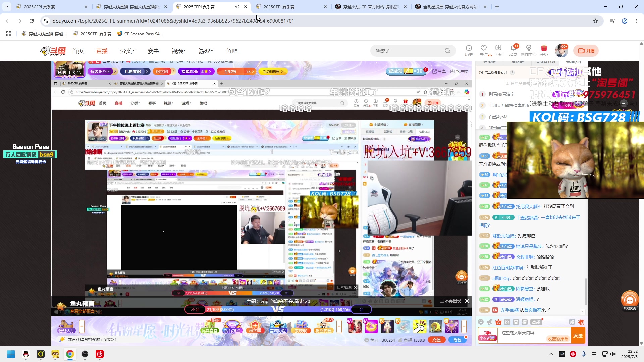Open the 钻石粉丝 diamond icon

(x=232, y=326)
